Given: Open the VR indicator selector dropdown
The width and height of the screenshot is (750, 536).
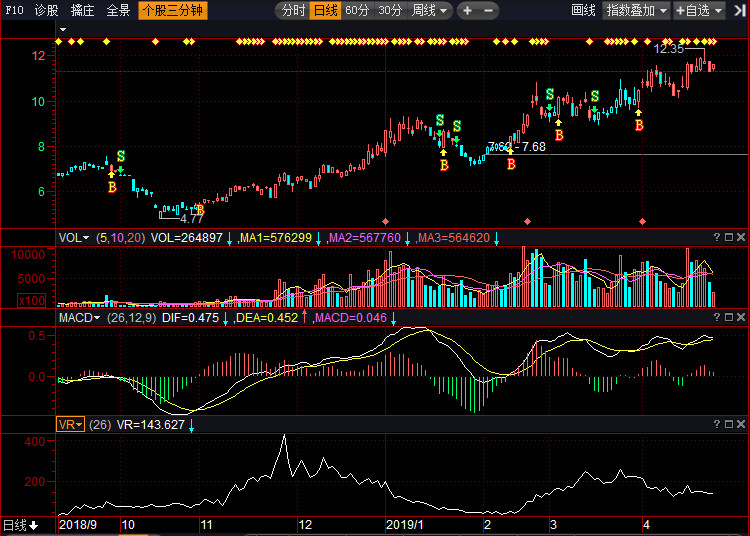Looking at the screenshot, I should [x=70, y=425].
